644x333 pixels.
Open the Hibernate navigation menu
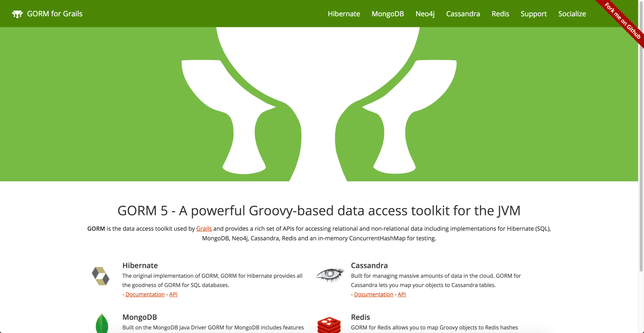coord(344,14)
